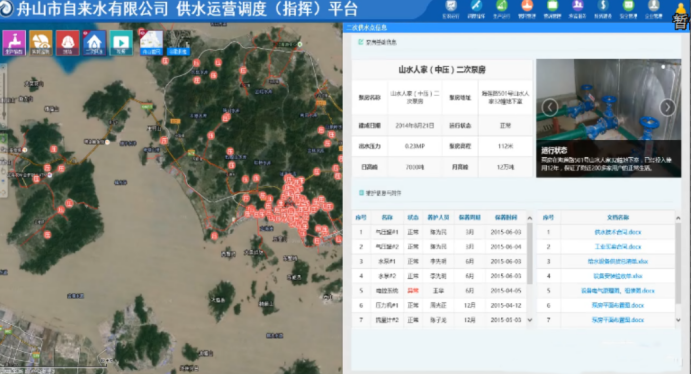The width and height of the screenshot is (692, 374).
Task: Open document link in row 6 (.docx)
Action: 617,305
